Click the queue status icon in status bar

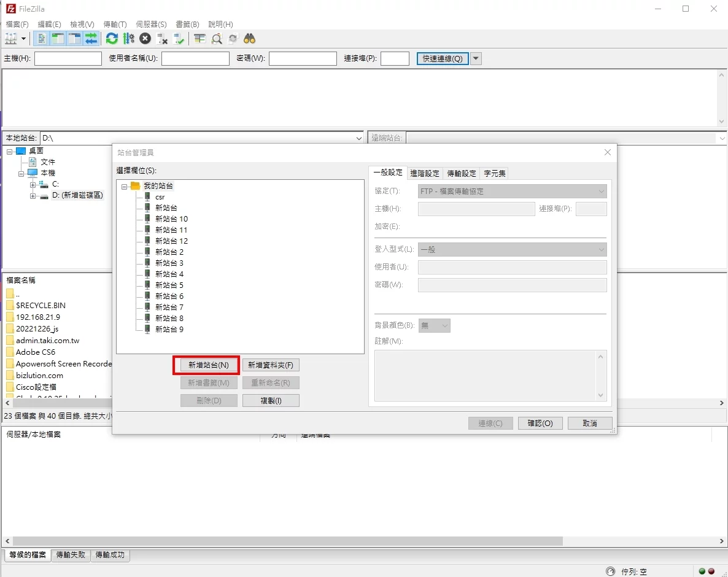click(611, 571)
